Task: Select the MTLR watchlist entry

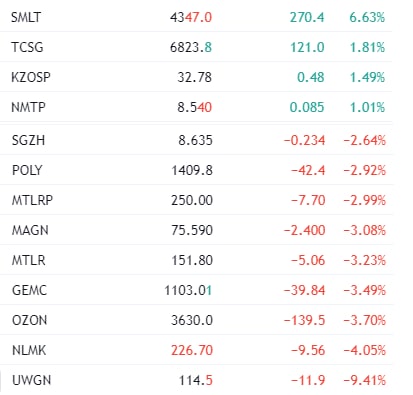Action: pos(196,260)
